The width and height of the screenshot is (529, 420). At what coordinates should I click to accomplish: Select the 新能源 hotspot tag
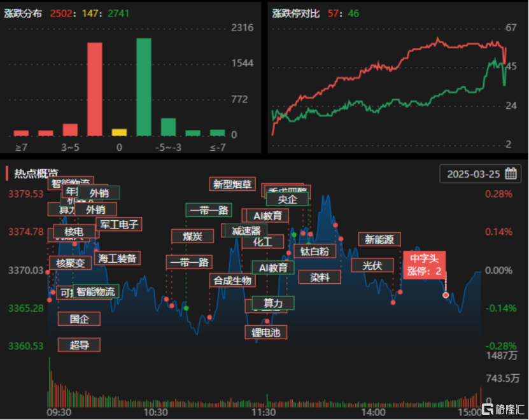(379, 239)
